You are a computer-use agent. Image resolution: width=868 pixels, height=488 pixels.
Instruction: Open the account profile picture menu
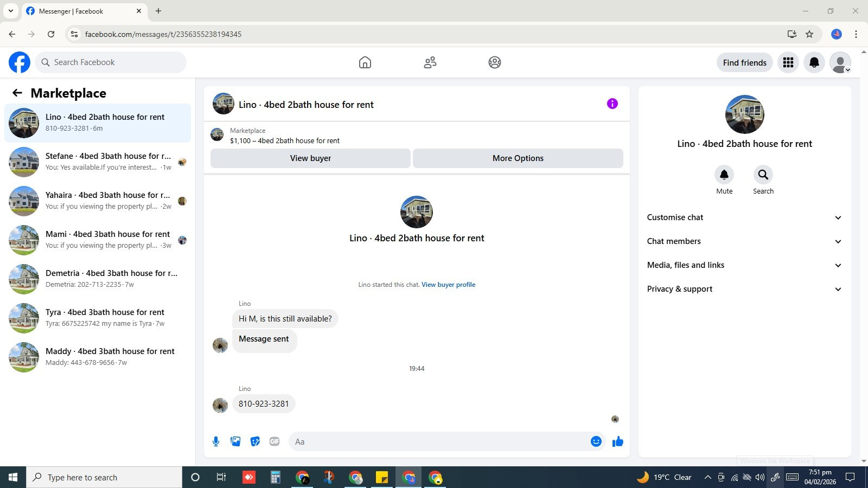840,62
